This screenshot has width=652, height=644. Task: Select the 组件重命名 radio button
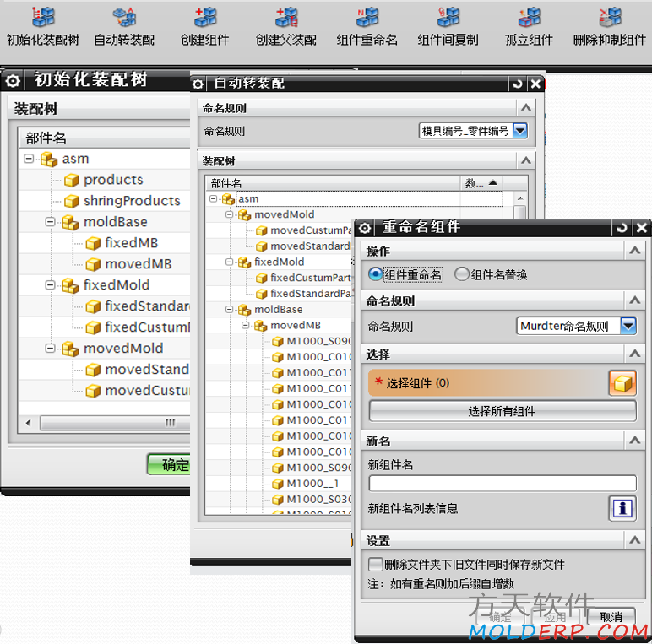click(376, 274)
